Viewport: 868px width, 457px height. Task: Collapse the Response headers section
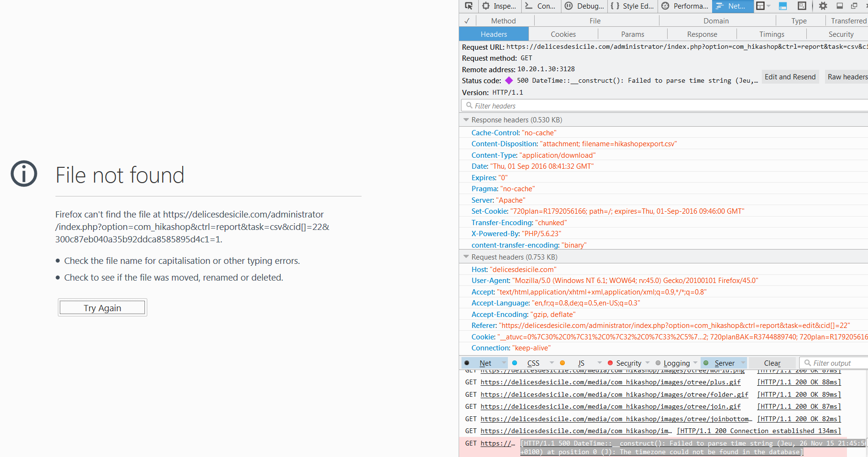coord(466,120)
